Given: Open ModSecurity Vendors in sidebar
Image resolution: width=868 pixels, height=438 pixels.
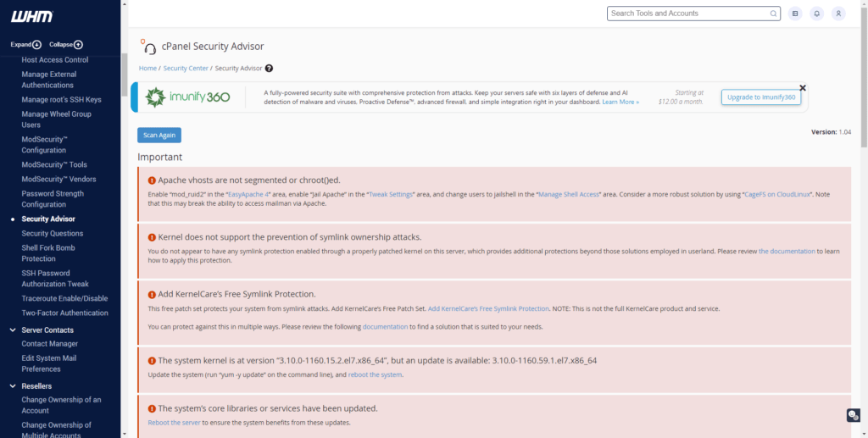Looking at the screenshot, I should pyautogui.click(x=58, y=180).
